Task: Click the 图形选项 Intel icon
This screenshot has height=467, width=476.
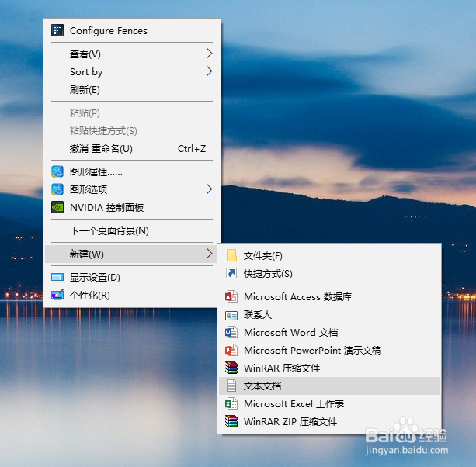Action: [57, 189]
